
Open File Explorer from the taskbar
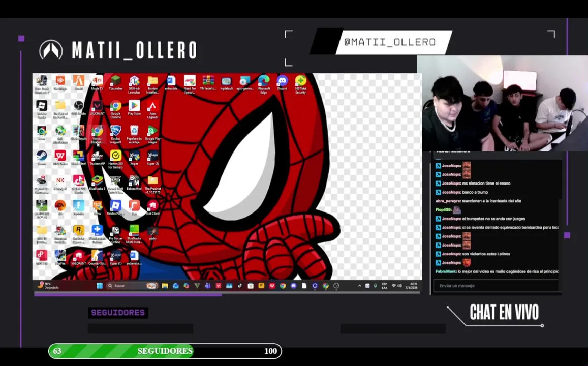[165, 286]
